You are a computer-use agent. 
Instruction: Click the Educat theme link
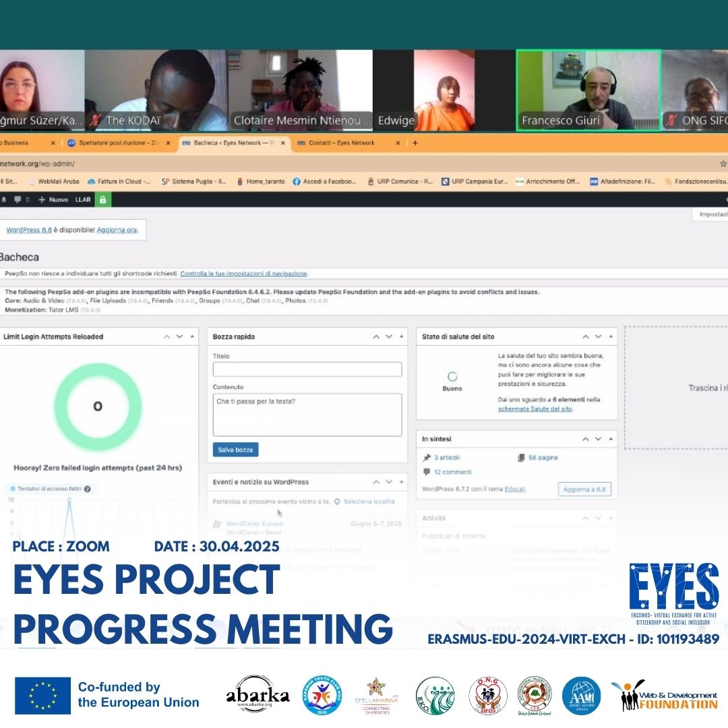(x=514, y=489)
